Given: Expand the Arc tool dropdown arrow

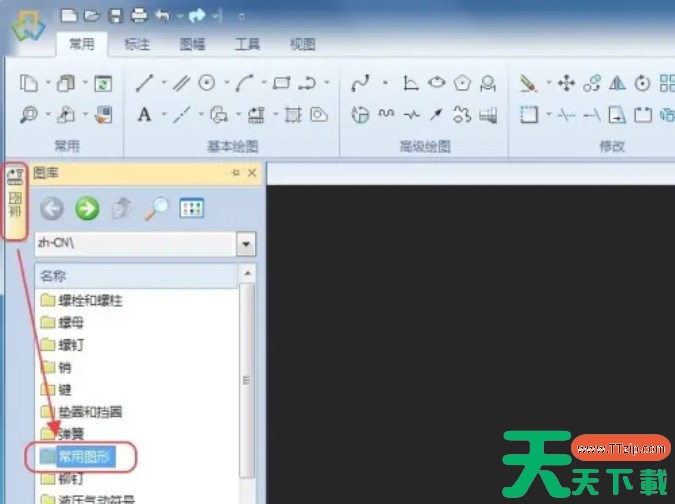Looking at the screenshot, I should click(x=263, y=82).
